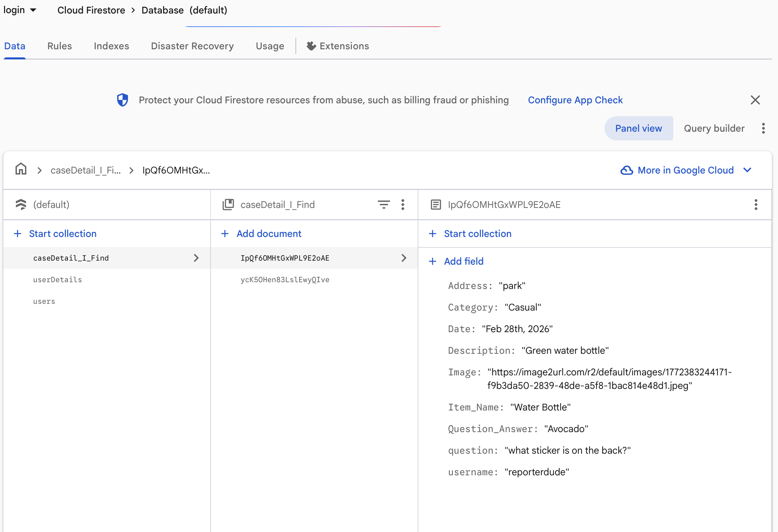Open the login project dropdown
The height and width of the screenshot is (532, 778).
(20, 10)
